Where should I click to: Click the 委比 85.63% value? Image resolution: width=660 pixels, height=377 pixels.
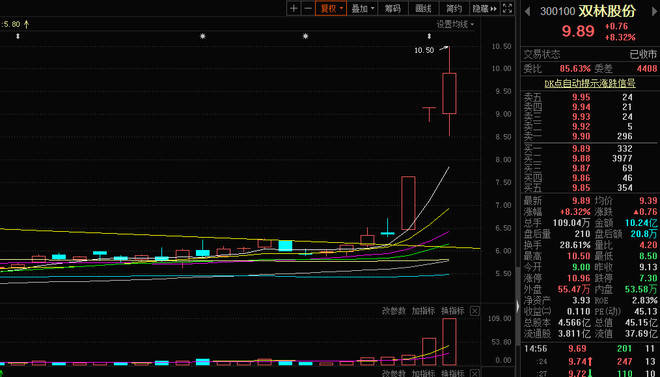pyautogui.click(x=575, y=68)
